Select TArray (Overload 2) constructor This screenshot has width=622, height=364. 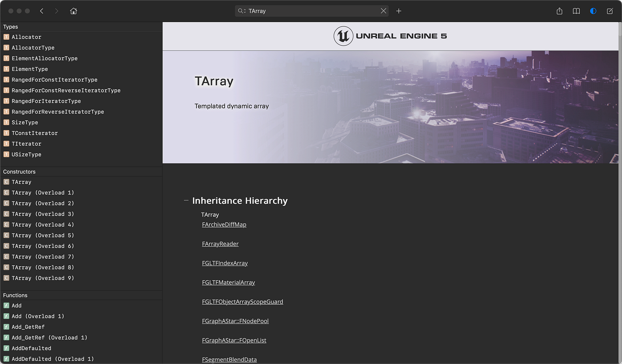[81, 203]
